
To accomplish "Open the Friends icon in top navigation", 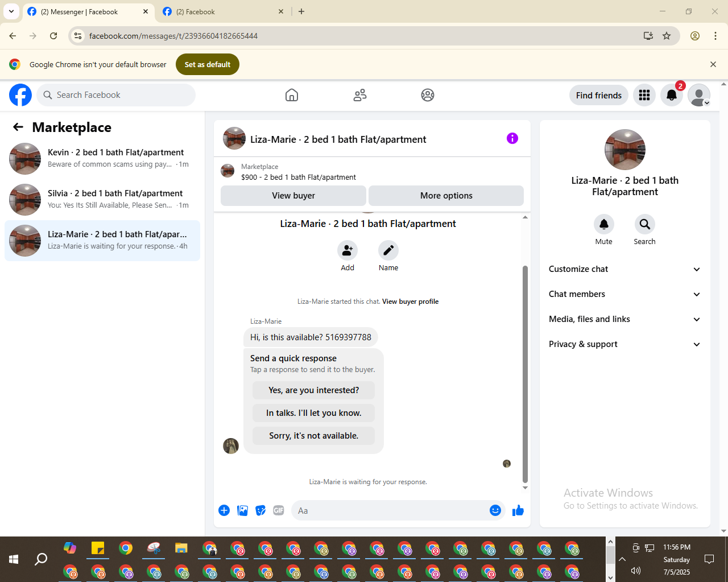I will pyautogui.click(x=360, y=95).
